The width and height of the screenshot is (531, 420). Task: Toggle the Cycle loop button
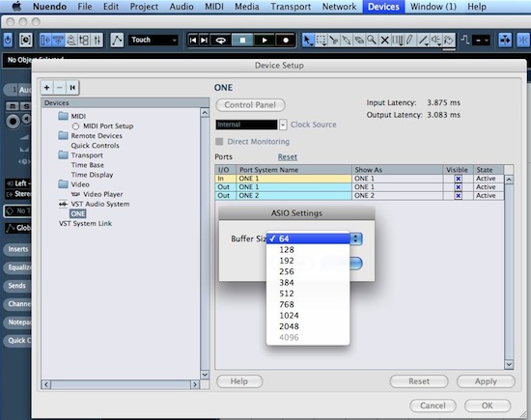(220, 40)
